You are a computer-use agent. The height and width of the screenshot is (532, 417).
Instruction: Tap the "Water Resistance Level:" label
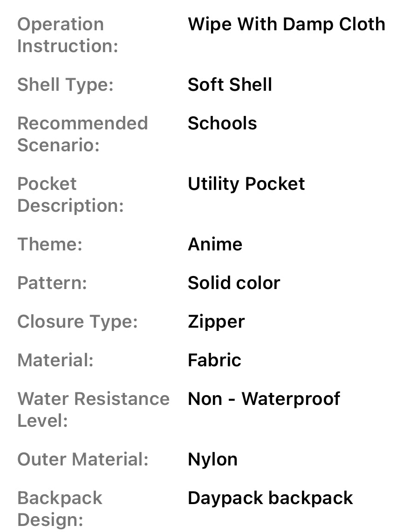[x=93, y=410]
